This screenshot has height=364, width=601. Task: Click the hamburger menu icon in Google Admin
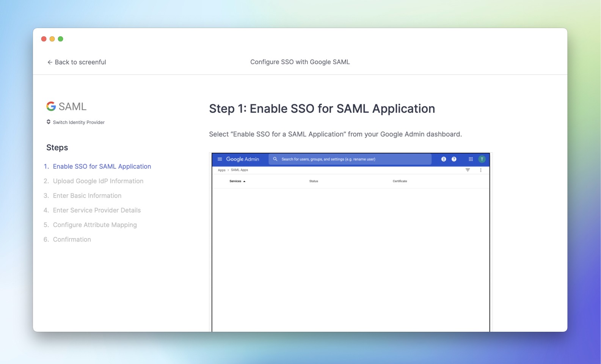tap(220, 159)
